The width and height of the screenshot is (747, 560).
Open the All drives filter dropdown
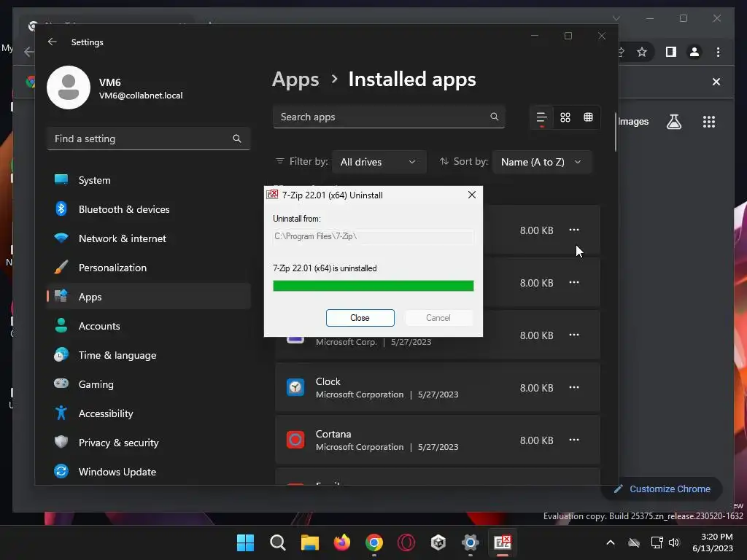tap(379, 162)
